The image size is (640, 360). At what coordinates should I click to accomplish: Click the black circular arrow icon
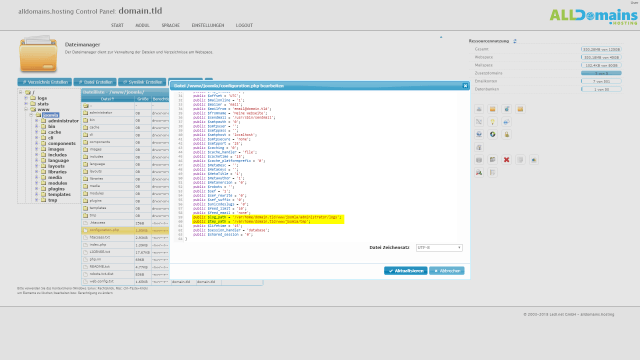(x=493, y=134)
